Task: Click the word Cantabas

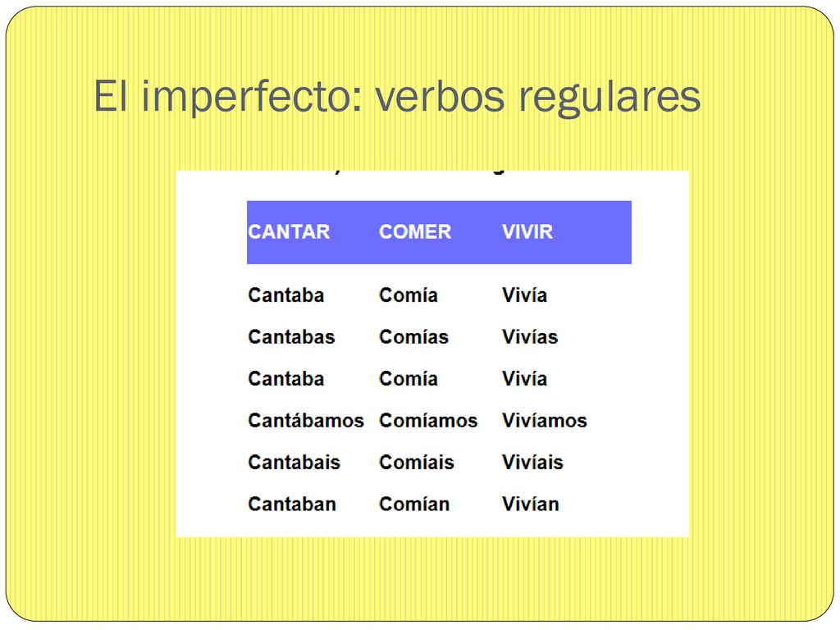Action: 291,337
